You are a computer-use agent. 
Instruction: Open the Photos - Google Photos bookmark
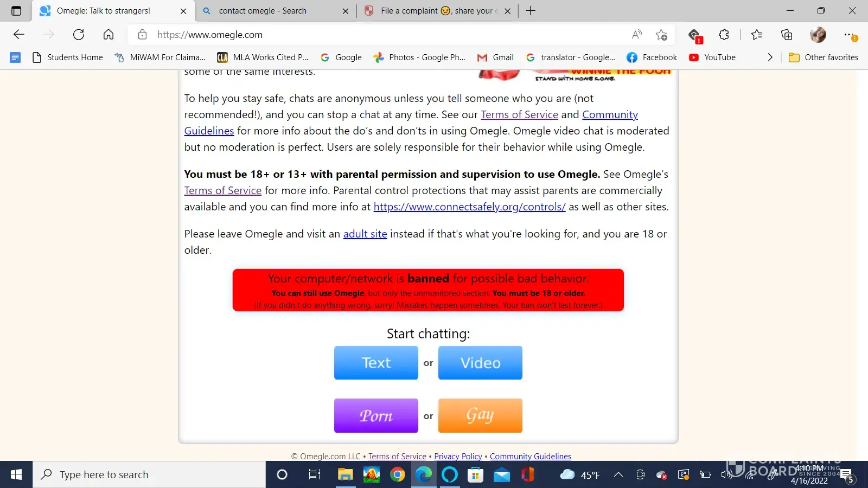pos(420,57)
